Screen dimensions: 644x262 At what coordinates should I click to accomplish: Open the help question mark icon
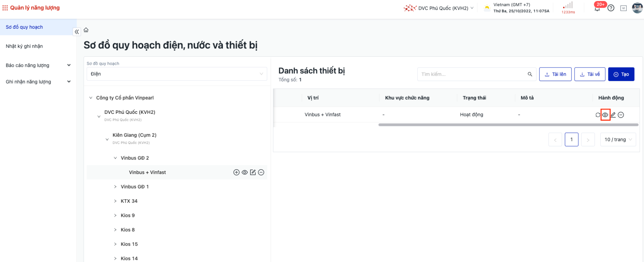611,8
